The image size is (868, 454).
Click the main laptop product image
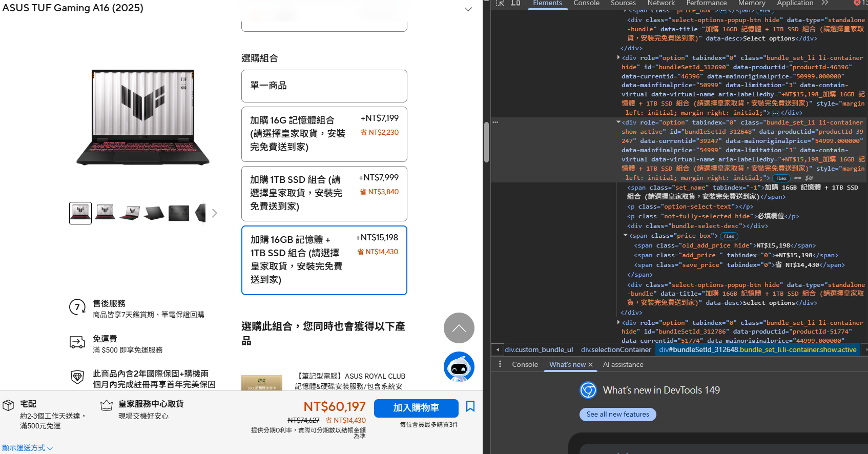click(x=143, y=117)
